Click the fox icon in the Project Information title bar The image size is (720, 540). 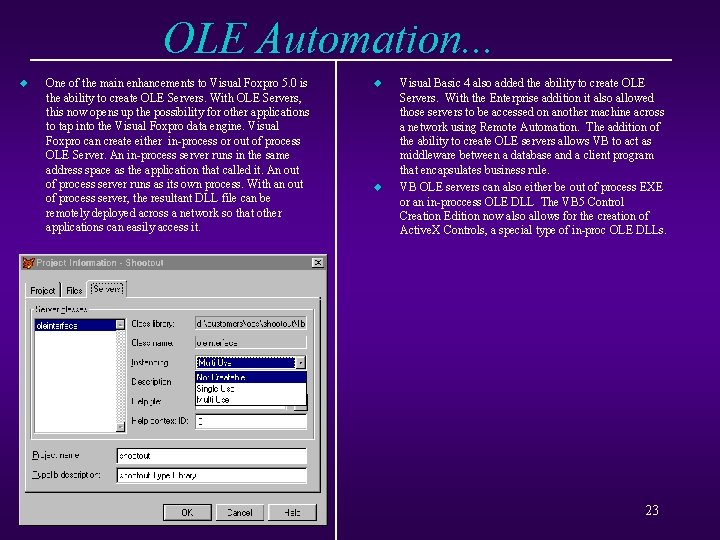tap(28, 263)
